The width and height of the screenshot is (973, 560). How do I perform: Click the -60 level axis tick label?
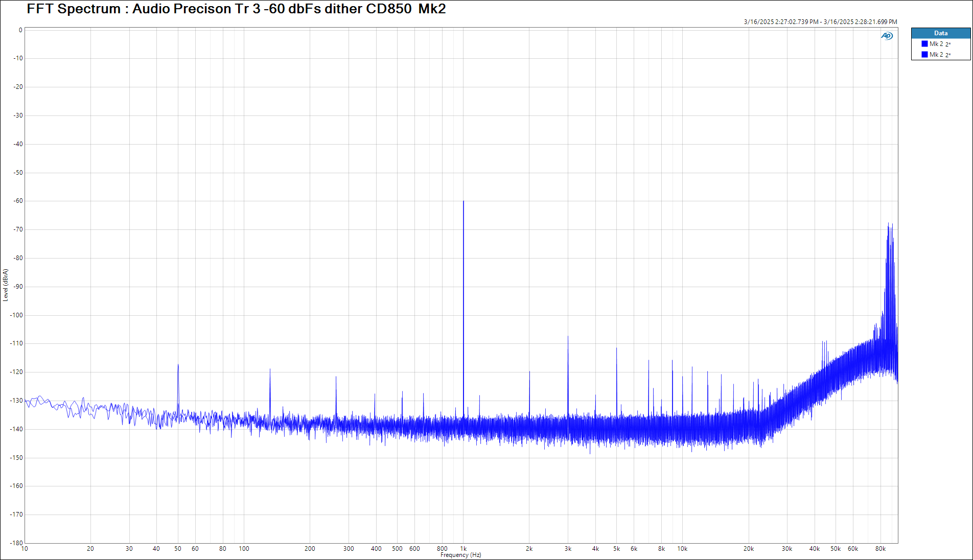(x=18, y=201)
